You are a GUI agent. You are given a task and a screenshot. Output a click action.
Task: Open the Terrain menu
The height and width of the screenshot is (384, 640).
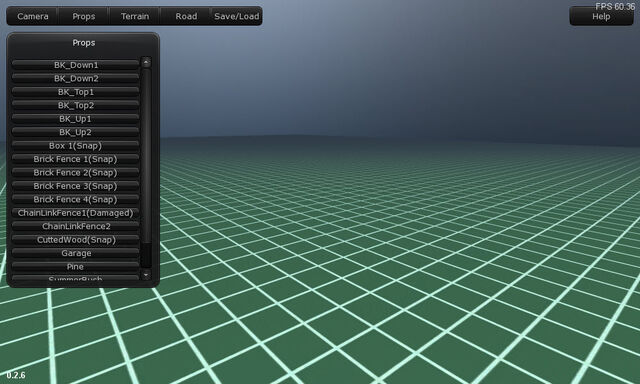click(135, 16)
